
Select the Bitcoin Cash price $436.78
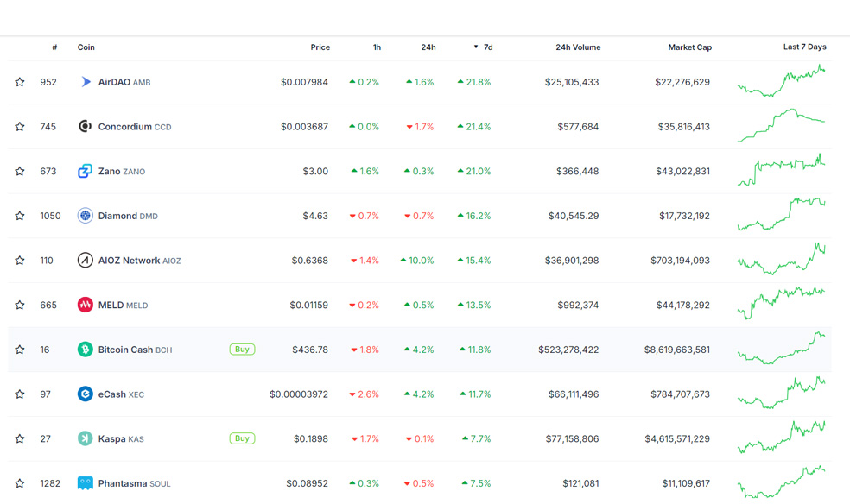coord(310,350)
